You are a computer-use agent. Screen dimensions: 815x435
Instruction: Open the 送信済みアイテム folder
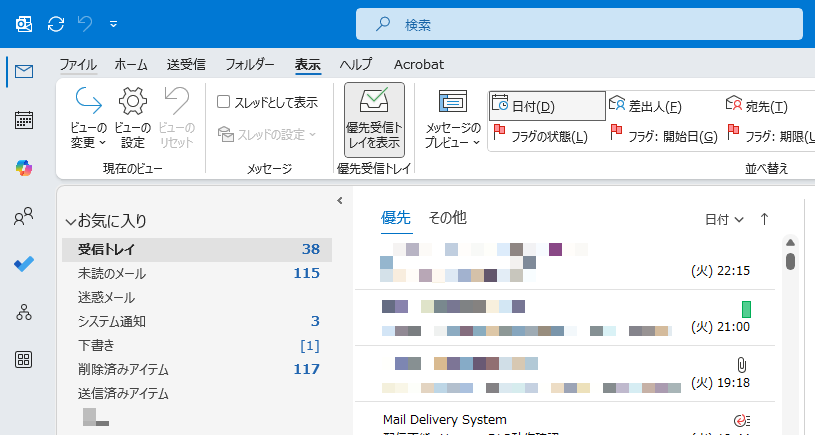click(196, 393)
